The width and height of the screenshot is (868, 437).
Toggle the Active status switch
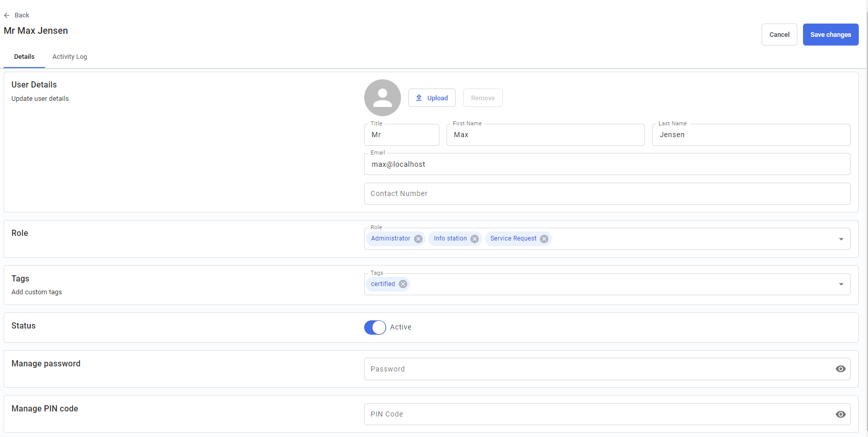coord(375,327)
